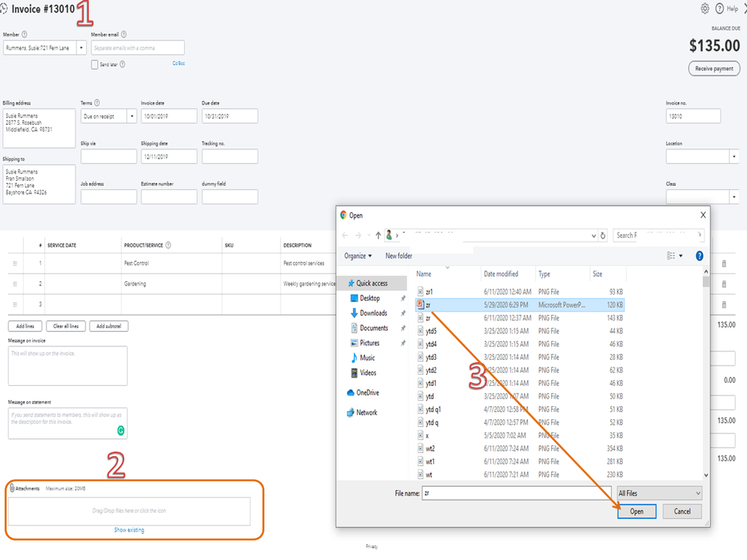Screen dimensions: 747x560
Task: Select the zr PowerPoint file
Action: (520, 305)
